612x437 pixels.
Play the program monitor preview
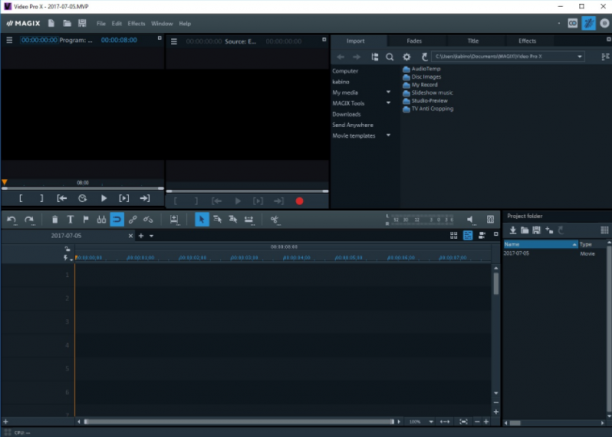coord(103,198)
